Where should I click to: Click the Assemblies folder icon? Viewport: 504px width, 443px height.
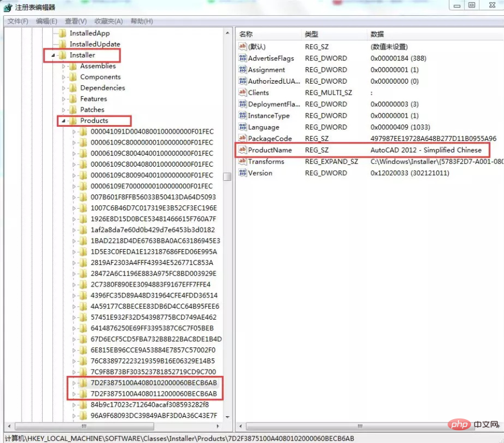(x=73, y=66)
